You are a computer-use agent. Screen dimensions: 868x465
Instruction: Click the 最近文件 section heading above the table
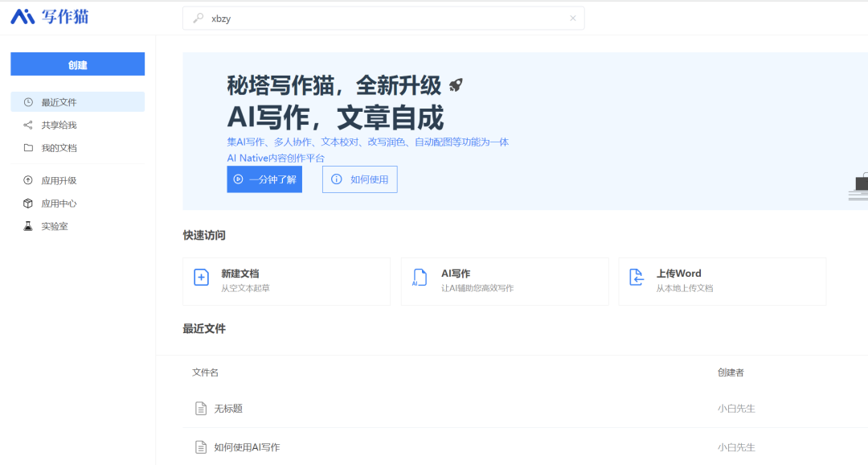pyautogui.click(x=204, y=329)
